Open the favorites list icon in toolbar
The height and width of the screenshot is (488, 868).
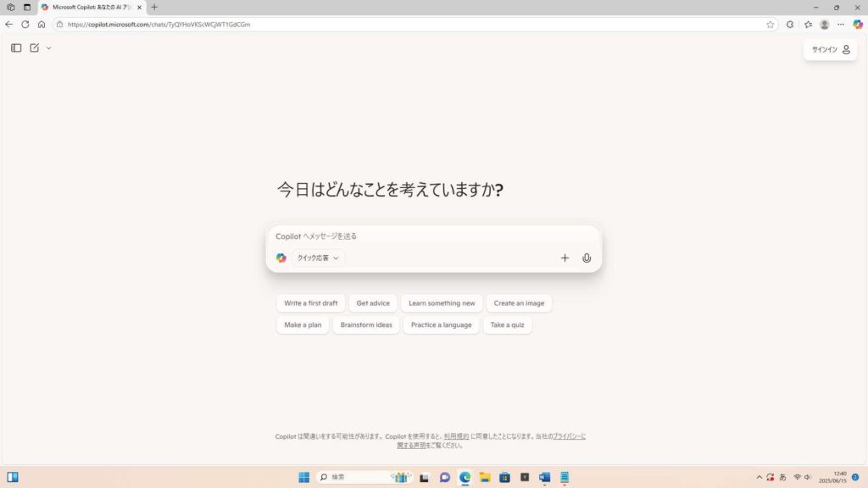[808, 25]
